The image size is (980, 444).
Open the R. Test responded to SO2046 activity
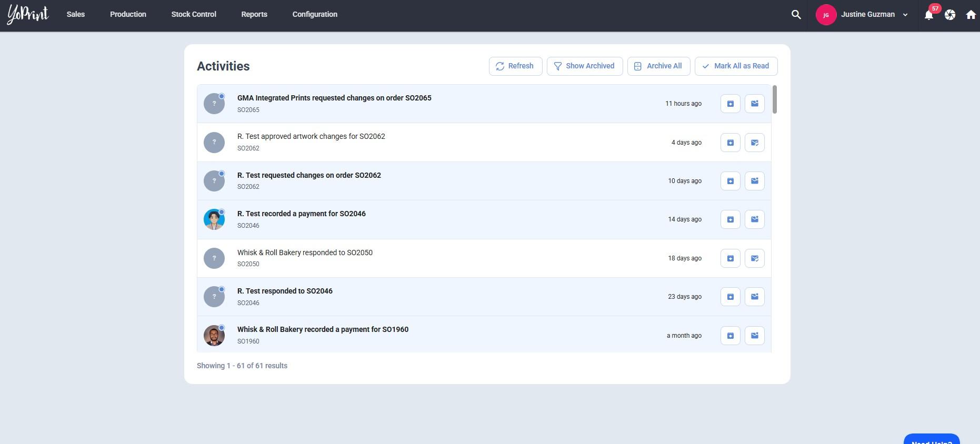(x=285, y=291)
